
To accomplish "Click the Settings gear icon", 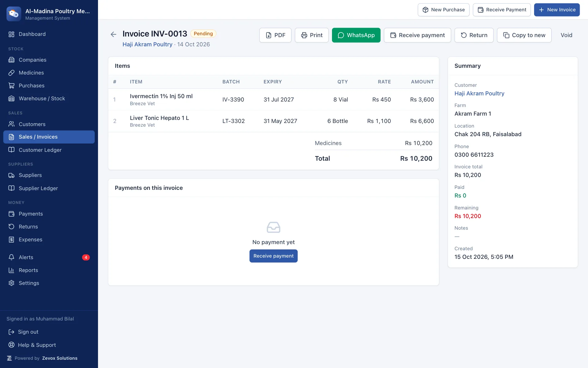I will (x=11, y=283).
